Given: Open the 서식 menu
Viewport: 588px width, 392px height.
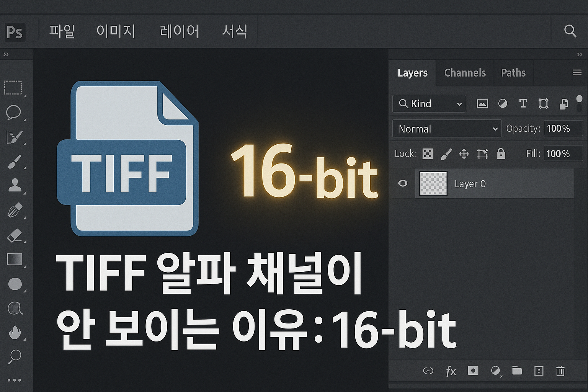Looking at the screenshot, I should (x=235, y=31).
